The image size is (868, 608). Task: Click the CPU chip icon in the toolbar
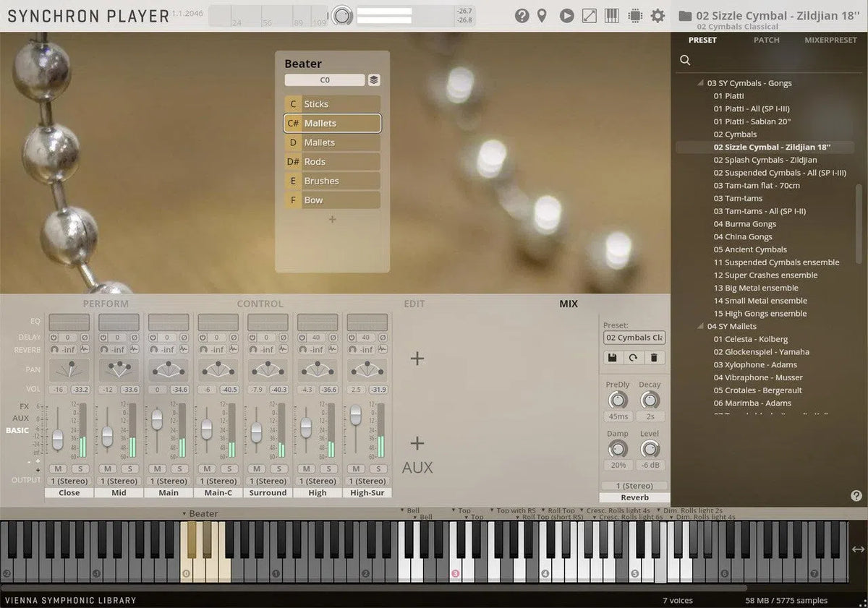[634, 14]
